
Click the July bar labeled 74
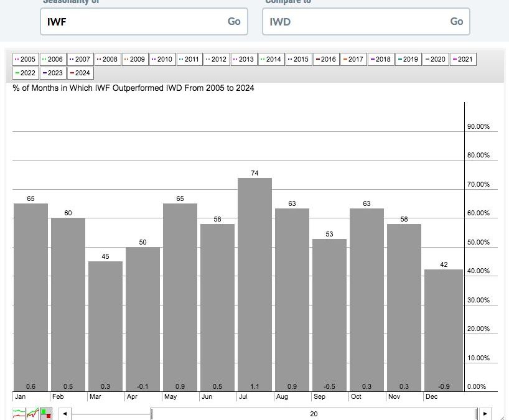click(x=255, y=284)
